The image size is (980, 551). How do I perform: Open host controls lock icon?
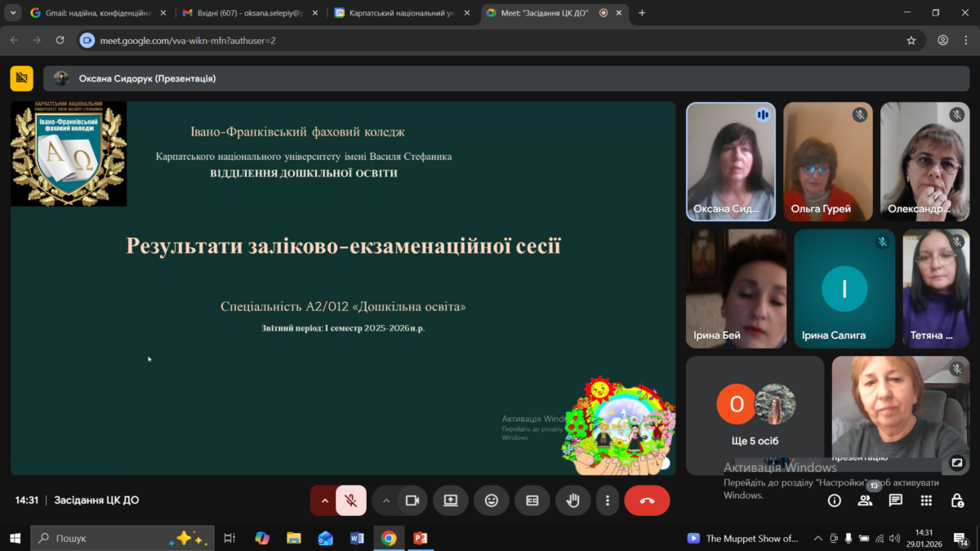click(956, 500)
